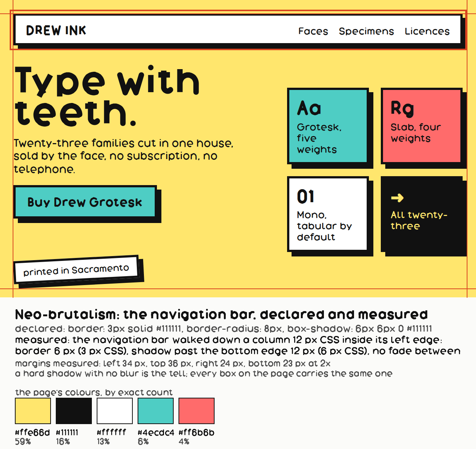The height and width of the screenshot is (449, 476).
Task: Open the All twenty-three card
Action: click(x=422, y=214)
